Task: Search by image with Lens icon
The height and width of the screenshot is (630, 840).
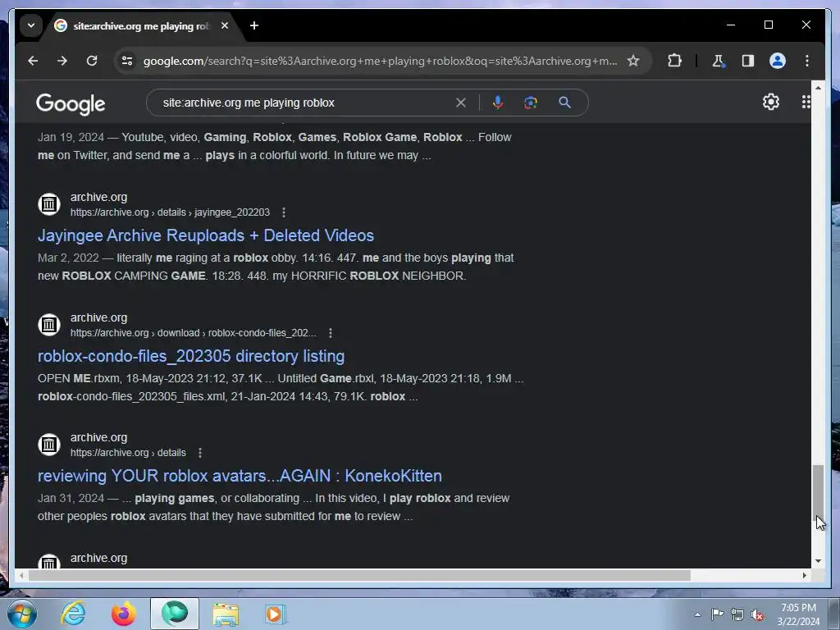Action: pyautogui.click(x=531, y=103)
